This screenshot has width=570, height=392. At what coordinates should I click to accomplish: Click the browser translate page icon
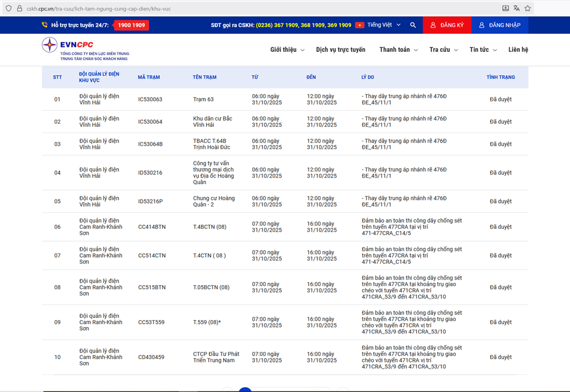click(x=517, y=8)
